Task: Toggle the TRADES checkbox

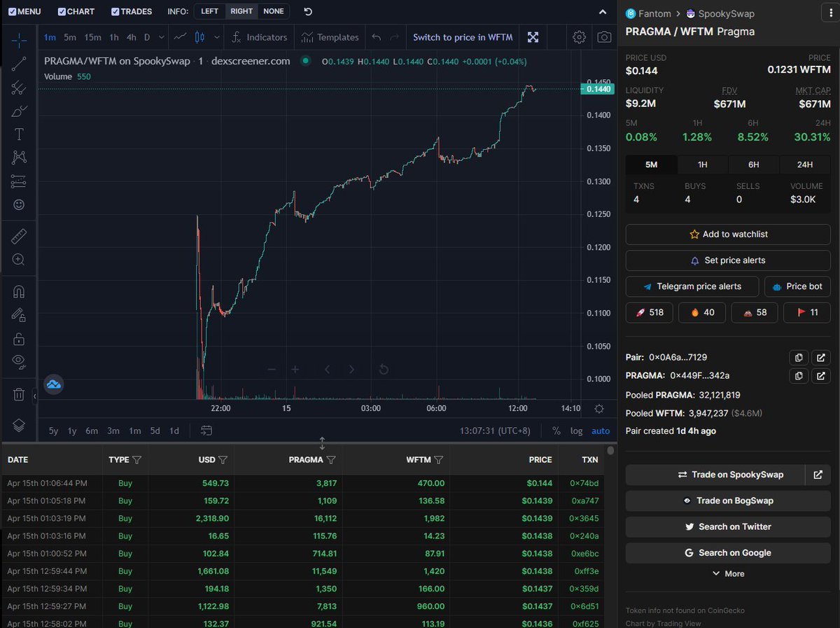Action: pyautogui.click(x=115, y=11)
